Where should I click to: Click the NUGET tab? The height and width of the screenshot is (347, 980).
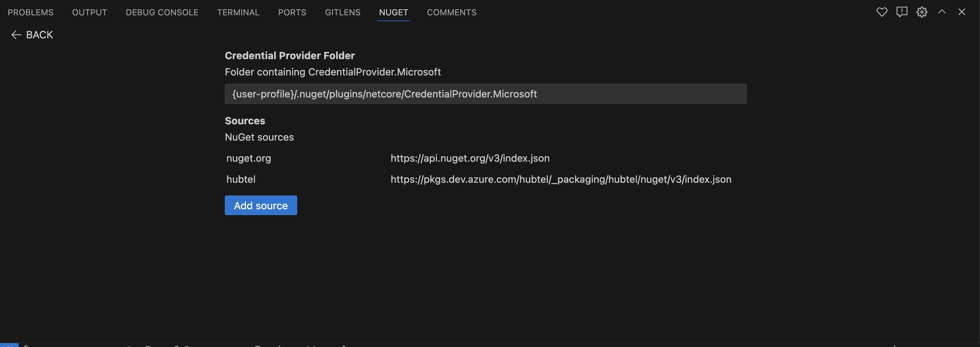point(393,12)
